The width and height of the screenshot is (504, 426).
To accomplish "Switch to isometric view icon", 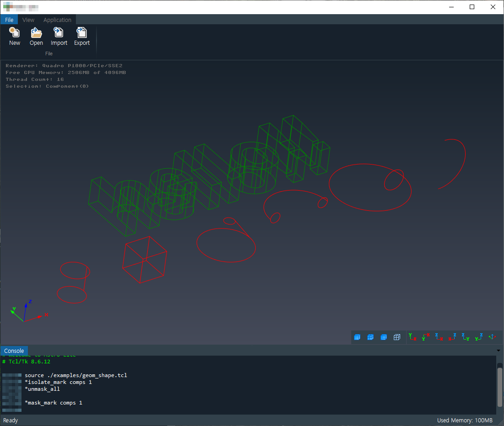I will [x=492, y=337].
